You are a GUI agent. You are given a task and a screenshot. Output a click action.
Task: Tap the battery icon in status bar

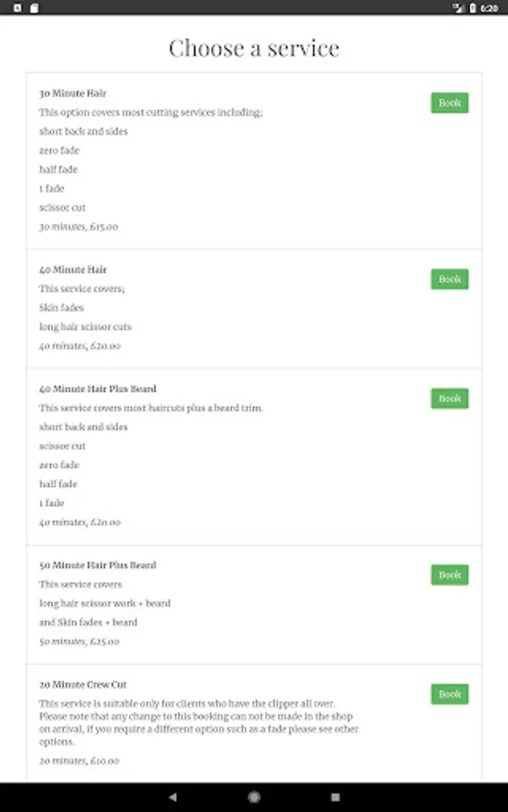(473, 8)
